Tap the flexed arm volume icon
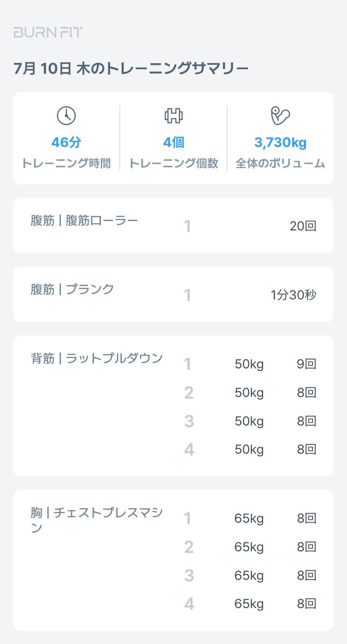Image resolution: width=347 pixels, height=644 pixels. (280, 116)
